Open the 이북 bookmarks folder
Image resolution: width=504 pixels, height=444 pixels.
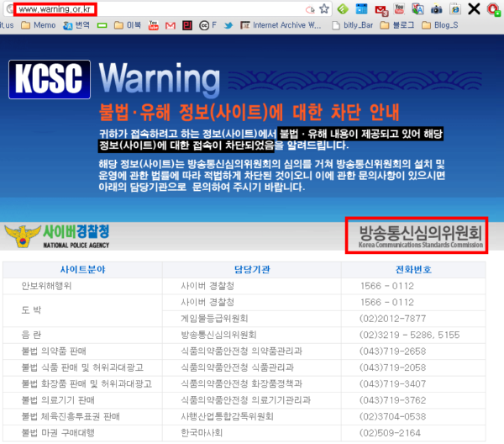(128, 25)
